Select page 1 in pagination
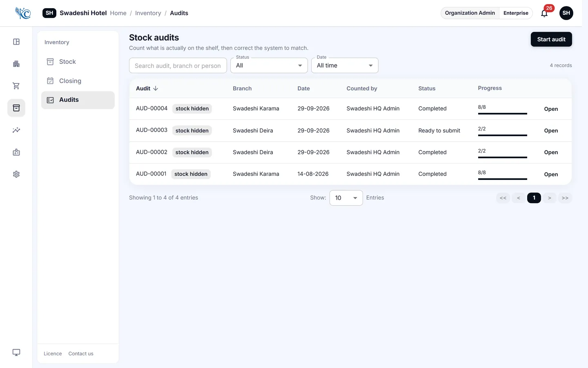The height and width of the screenshot is (368, 588). (534, 198)
